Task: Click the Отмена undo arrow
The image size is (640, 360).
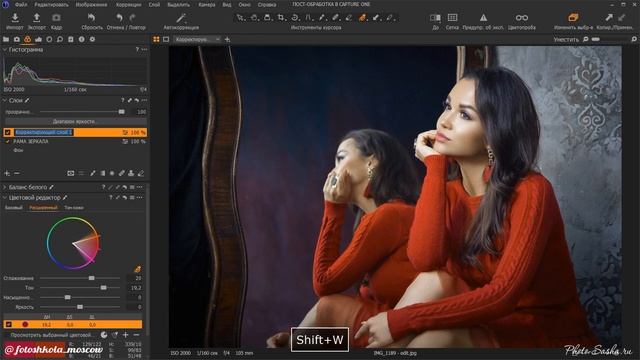Action: pos(119,18)
